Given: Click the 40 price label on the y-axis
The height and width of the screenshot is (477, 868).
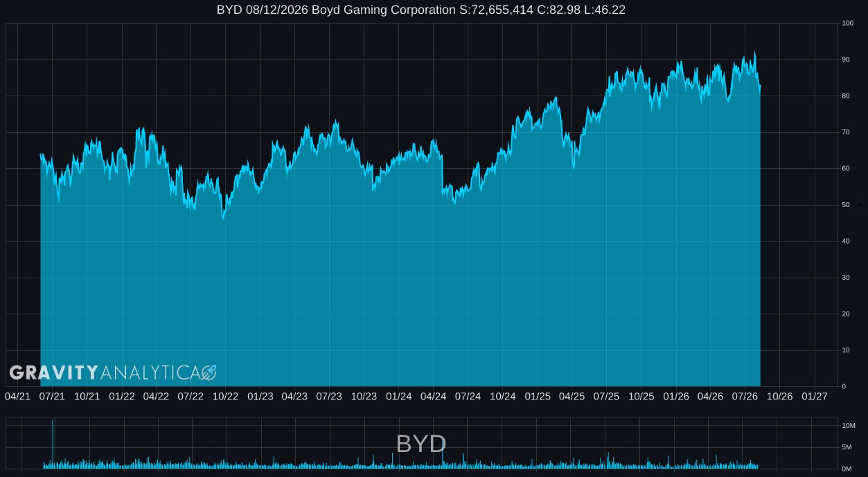Looking at the screenshot, I should coord(845,242).
